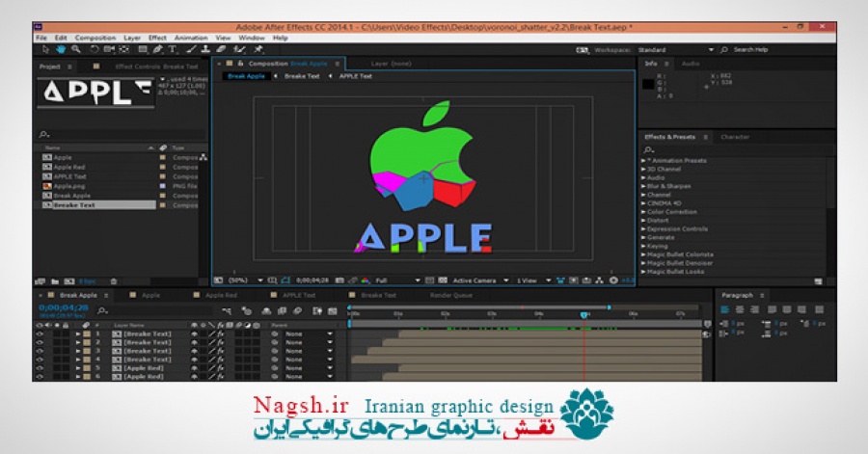Screen dimensions: 868x454
Task: Select the Selection arrow tool
Action: (45, 50)
